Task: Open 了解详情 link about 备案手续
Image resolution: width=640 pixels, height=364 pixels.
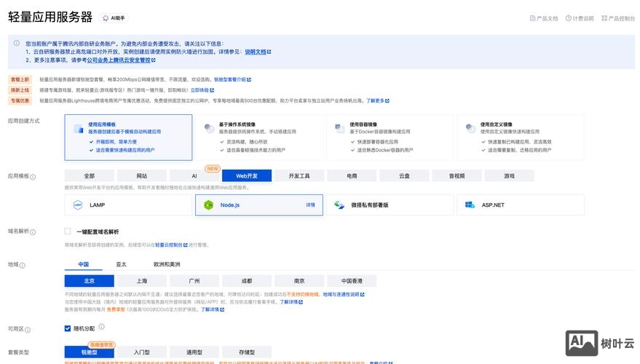Action: [x=288, y=302]
